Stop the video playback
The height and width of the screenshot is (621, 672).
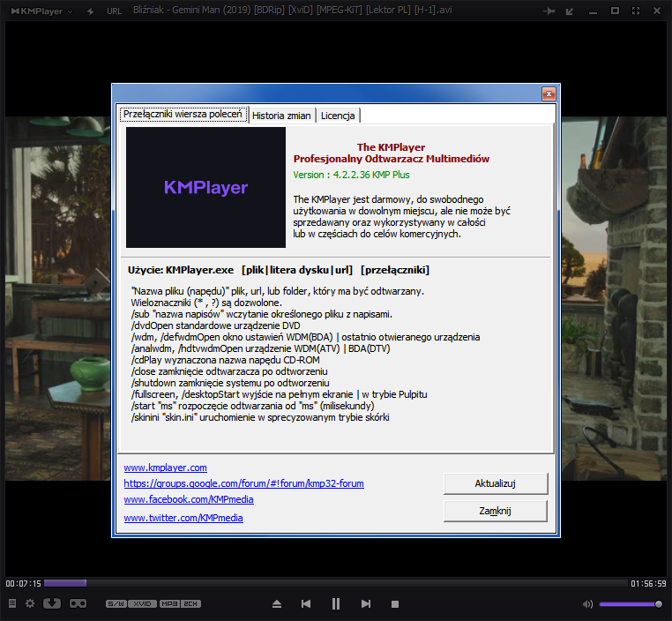pos(395,604)
